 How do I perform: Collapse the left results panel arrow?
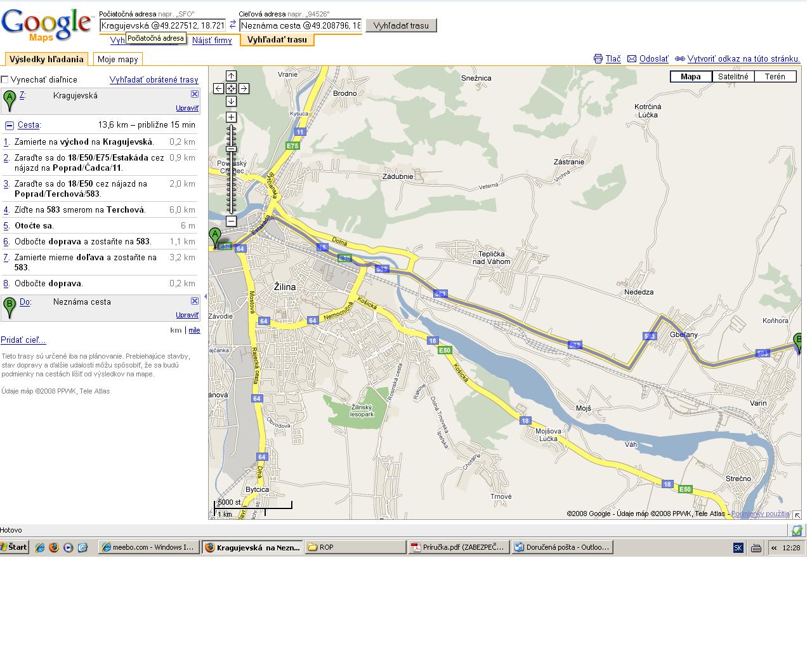click(205, 296)
